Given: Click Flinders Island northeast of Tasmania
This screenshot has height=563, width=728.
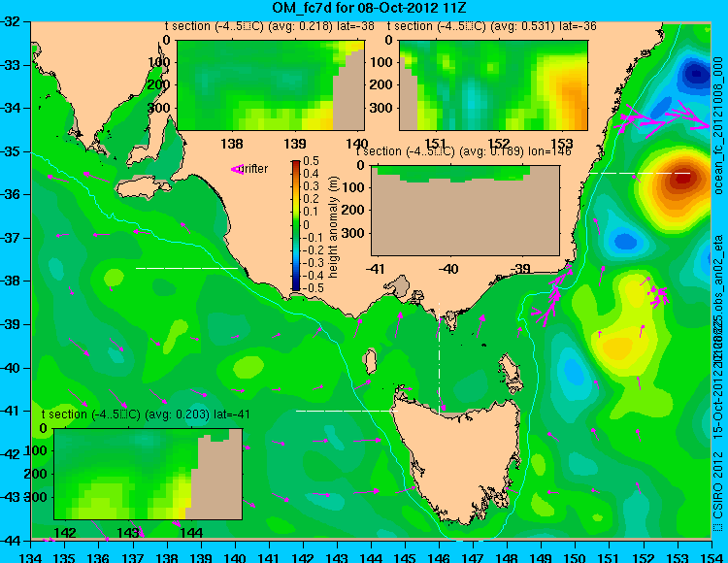Looking at the screenshot, I should pyautogui.click(x=510, y=369).
